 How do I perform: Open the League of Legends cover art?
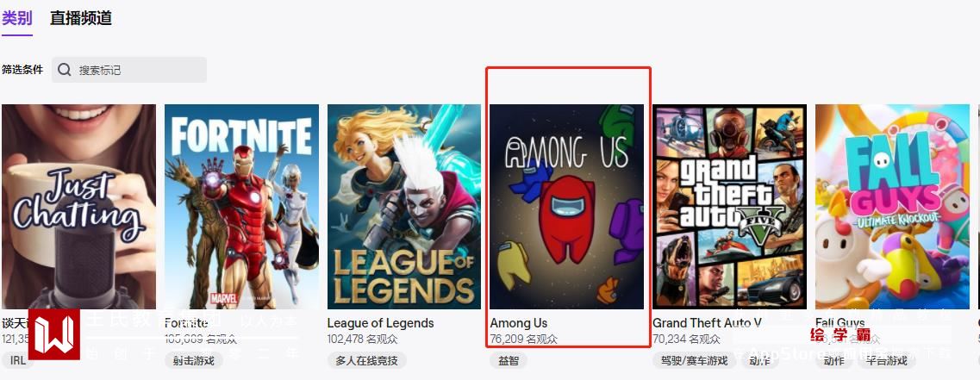click(404, 206)
